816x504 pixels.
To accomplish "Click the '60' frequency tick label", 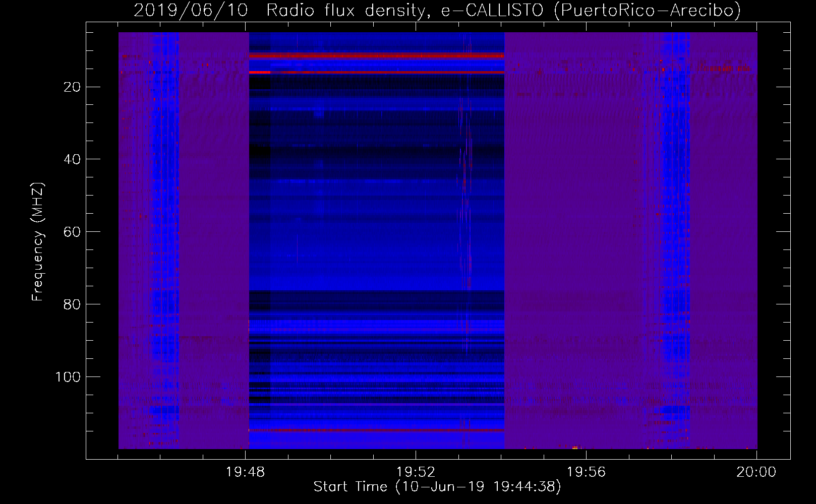I will pos(72,232).
